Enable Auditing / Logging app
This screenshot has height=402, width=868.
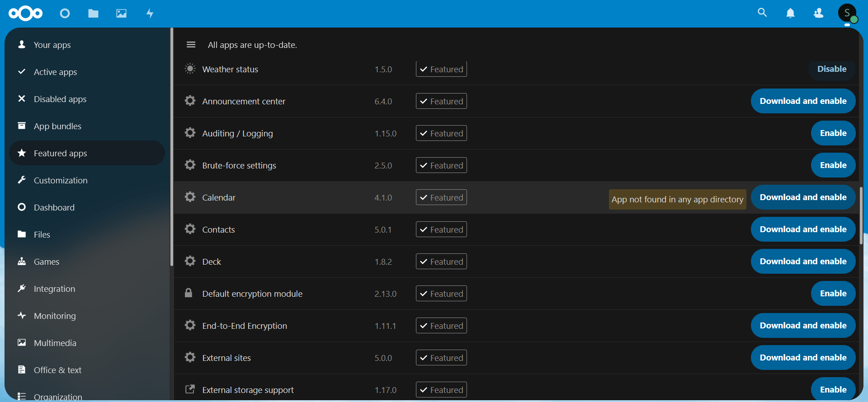(x=833, y=133)
